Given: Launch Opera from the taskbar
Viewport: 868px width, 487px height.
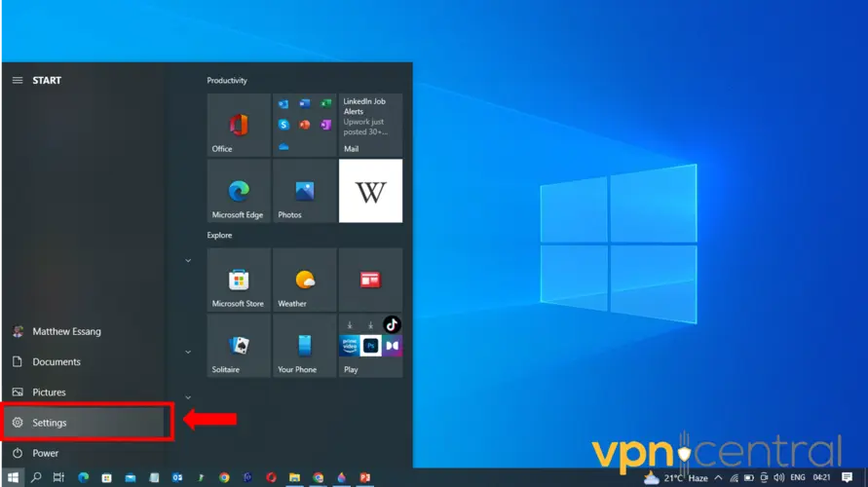Looking at the screenshot, I should [271, 477].
